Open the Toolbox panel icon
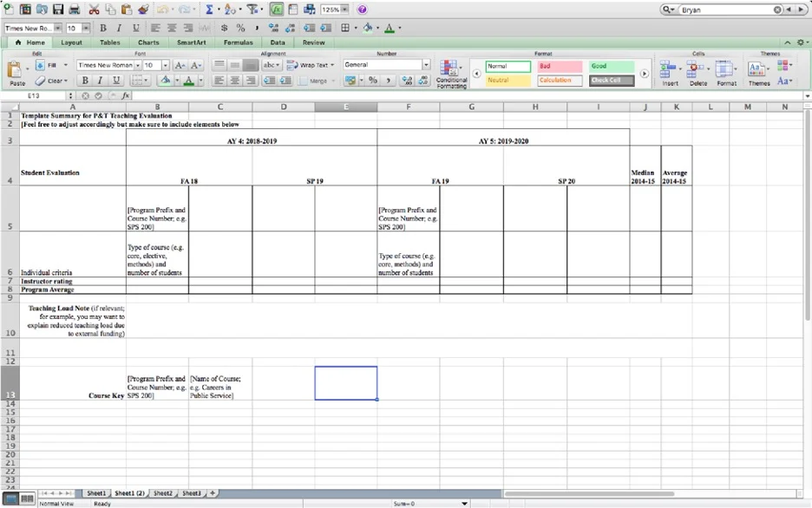 coord(293,10)
